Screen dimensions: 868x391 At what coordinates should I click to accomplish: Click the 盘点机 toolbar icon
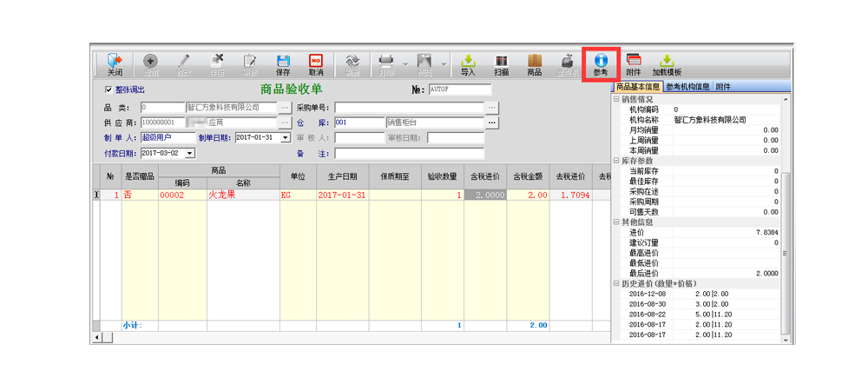coord(568,65)
